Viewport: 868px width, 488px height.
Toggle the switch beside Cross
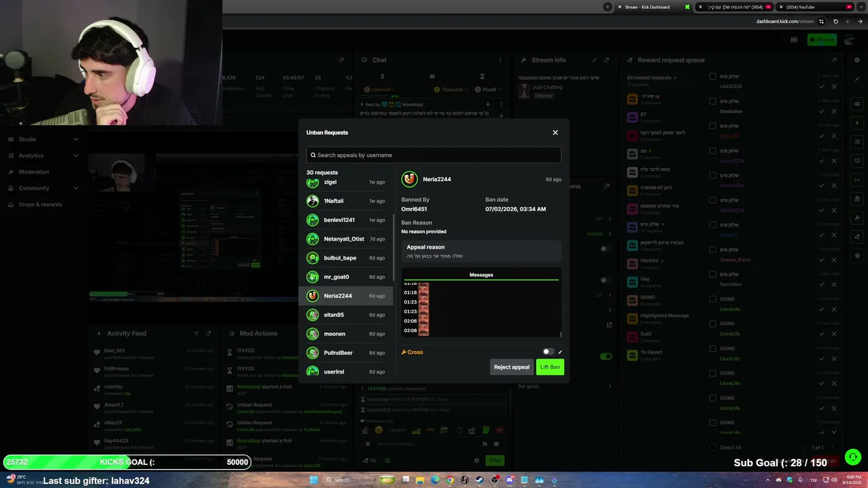coord(548,352)
